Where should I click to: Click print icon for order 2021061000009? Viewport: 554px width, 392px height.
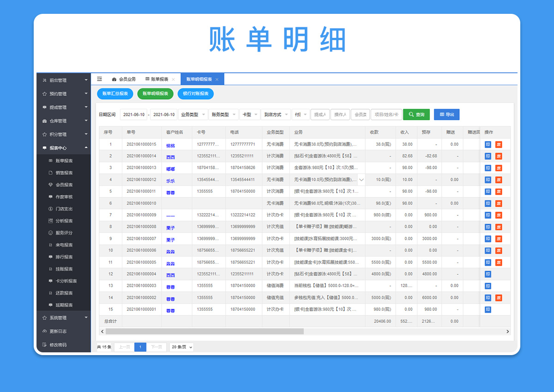click(x=488, y=215)
